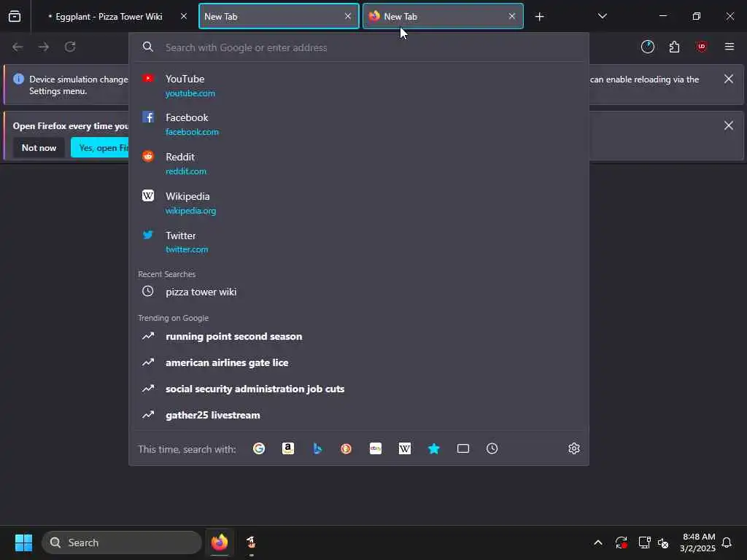Open the Extensions puzzle icon

(674, 47)
